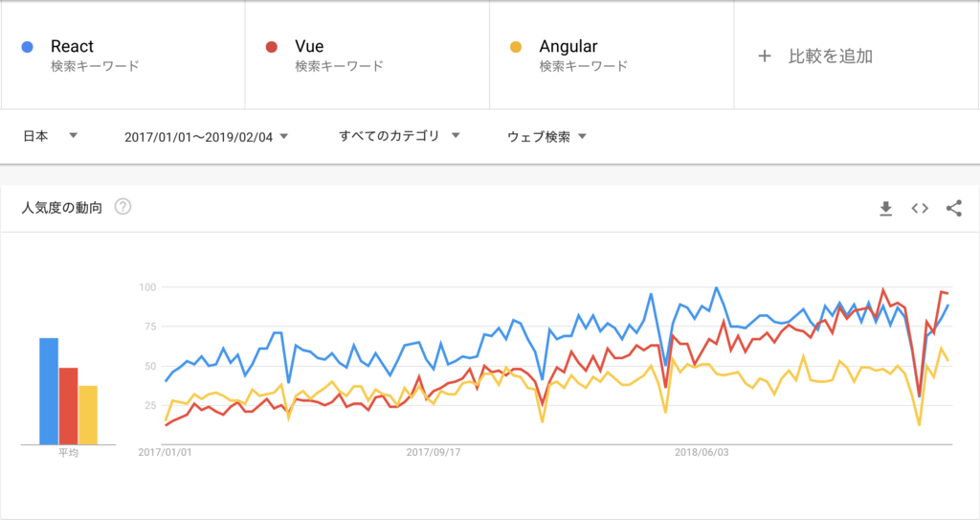Select the Vue search term box
Image resolution: width=980 pixels, height=520 pixels.
click(367, 56)
